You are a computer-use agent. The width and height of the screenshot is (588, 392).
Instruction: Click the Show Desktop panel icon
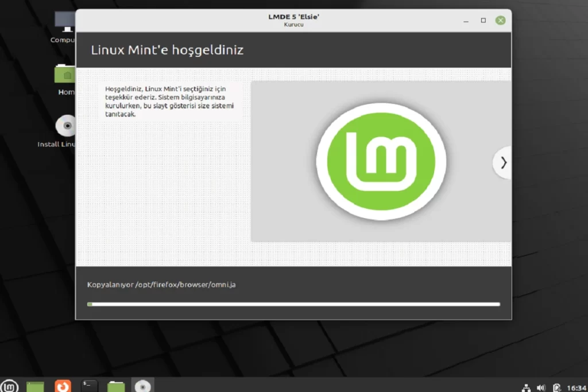(x=36, y=386)
